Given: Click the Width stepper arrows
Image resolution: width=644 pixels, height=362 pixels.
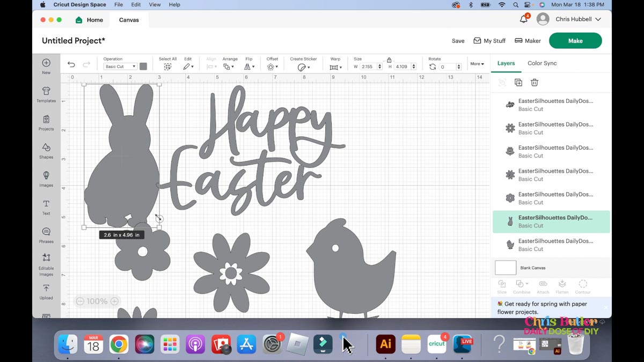Looking at the screenshot, I should click(380, 67).
